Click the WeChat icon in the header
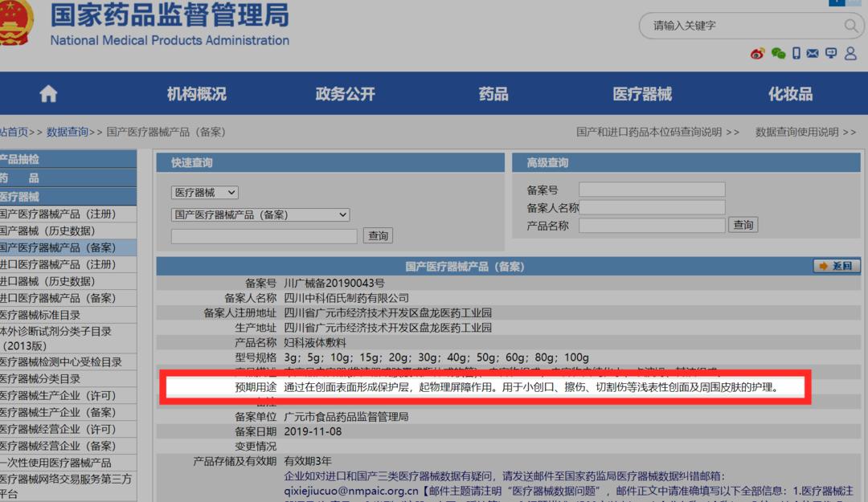This screenshot has width=868, height=502. point(778,54)
